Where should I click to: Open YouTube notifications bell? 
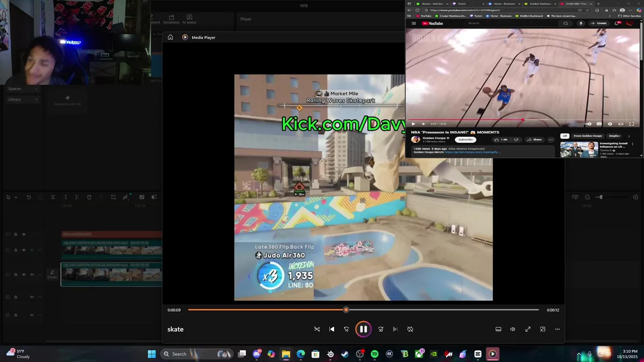pyautogui.click(x=617, y=23)
